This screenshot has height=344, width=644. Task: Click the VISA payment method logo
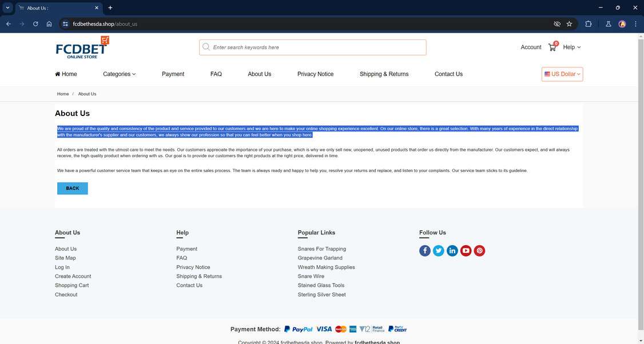click(324, 329)
